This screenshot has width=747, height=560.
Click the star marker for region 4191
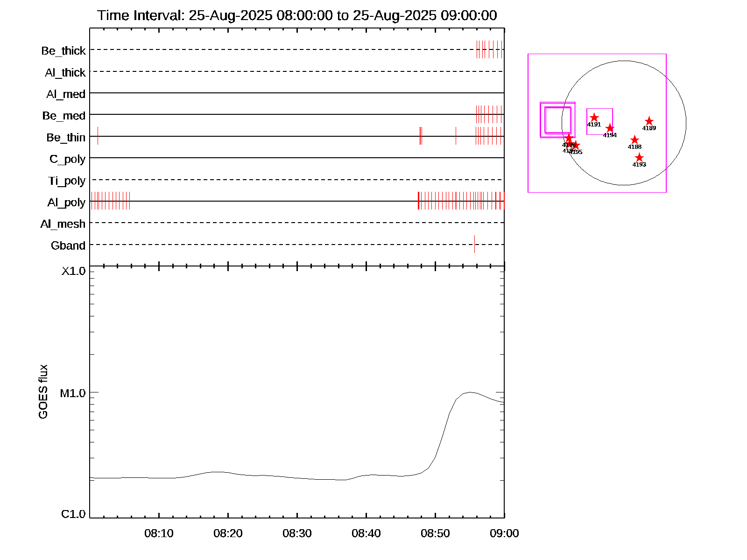(594, 118)
